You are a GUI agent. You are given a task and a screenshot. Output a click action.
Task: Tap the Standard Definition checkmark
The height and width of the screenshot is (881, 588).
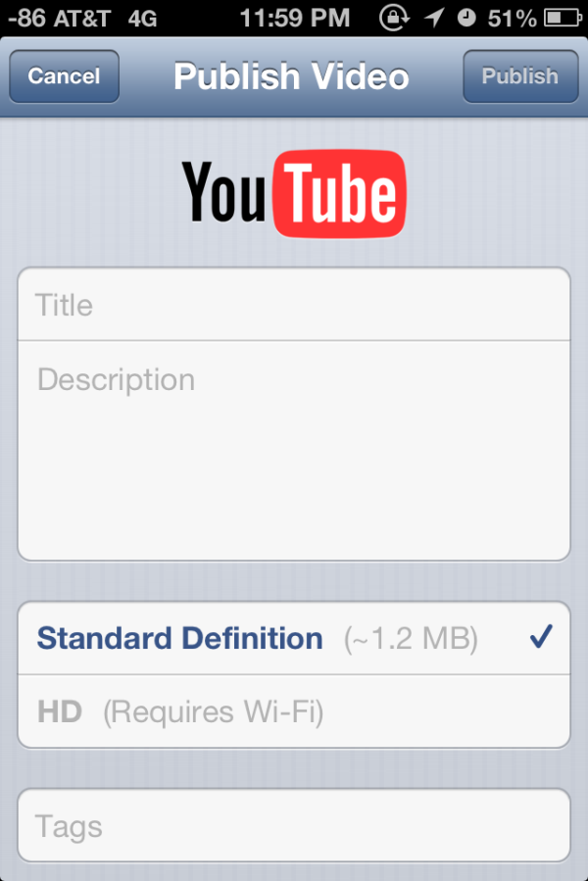541,637
